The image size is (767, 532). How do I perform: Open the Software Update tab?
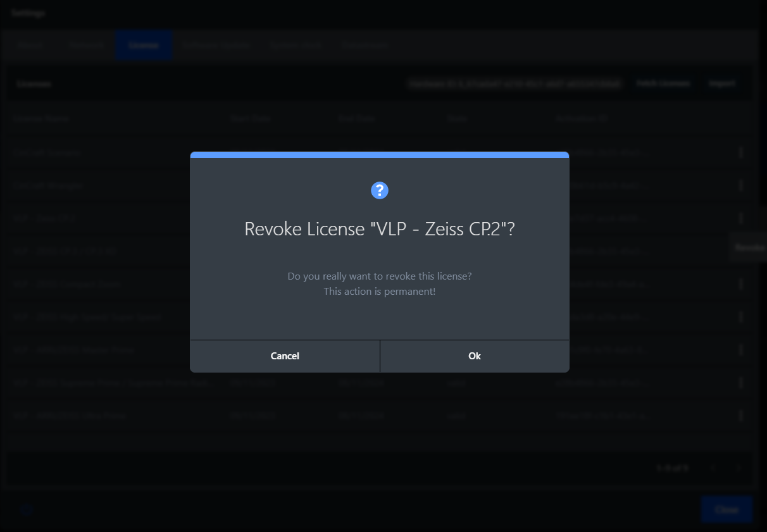[215, 46]
